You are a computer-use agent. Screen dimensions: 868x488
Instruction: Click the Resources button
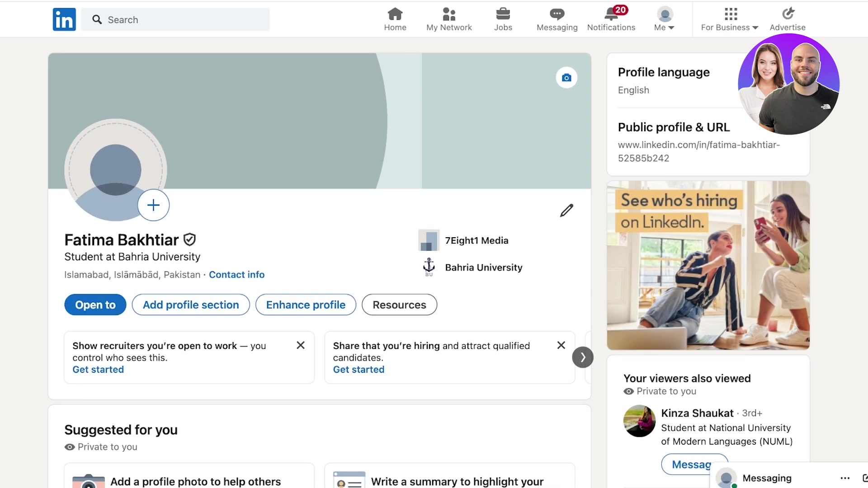pyautogui.click(x=399, y=305)
